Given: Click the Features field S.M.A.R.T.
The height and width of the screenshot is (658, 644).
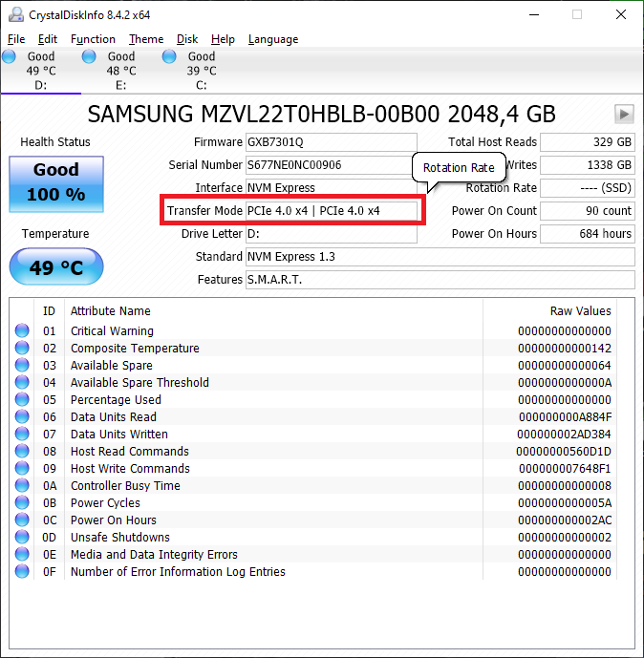Looking at the screenshot, I should (440, 280).
